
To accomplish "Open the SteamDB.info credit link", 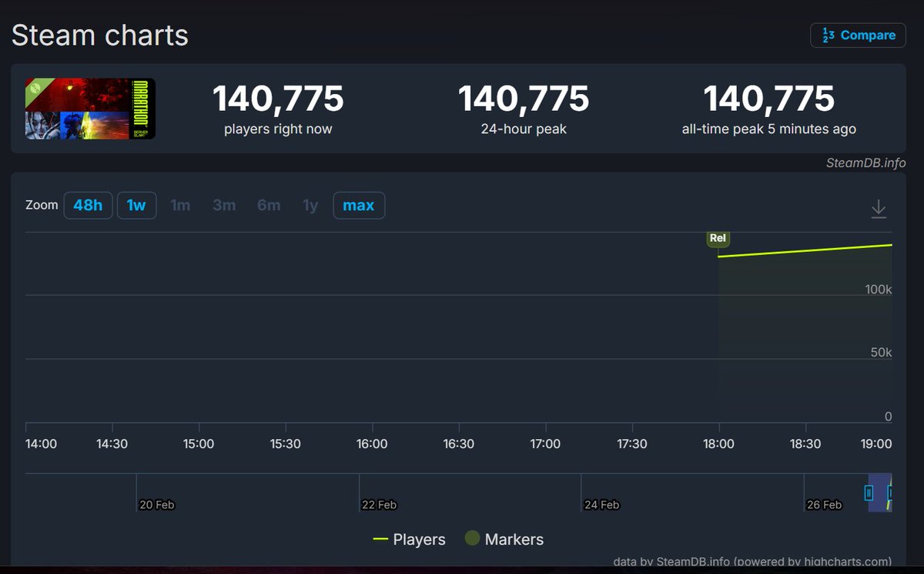I will point(865,163).
